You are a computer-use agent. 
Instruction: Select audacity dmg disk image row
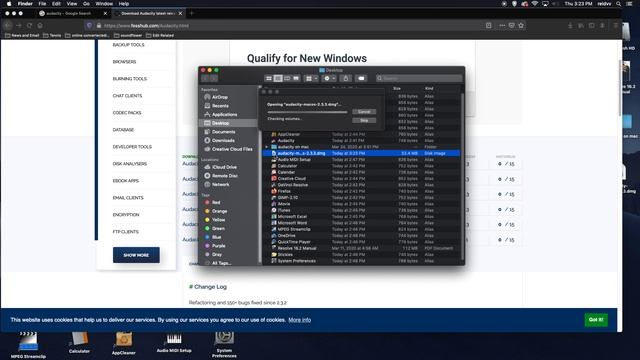[x=362, y=153]
